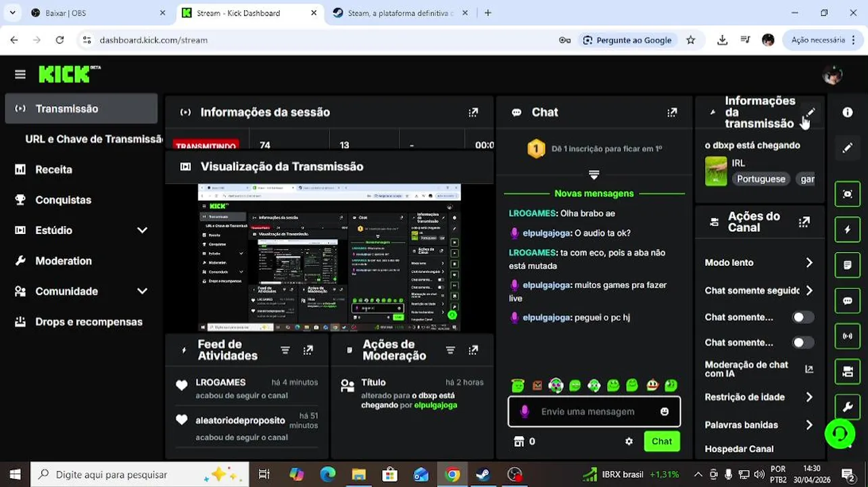868x487 pixels.
Task: Open Steam from the taskbar
Action: (x=483, y=475)
